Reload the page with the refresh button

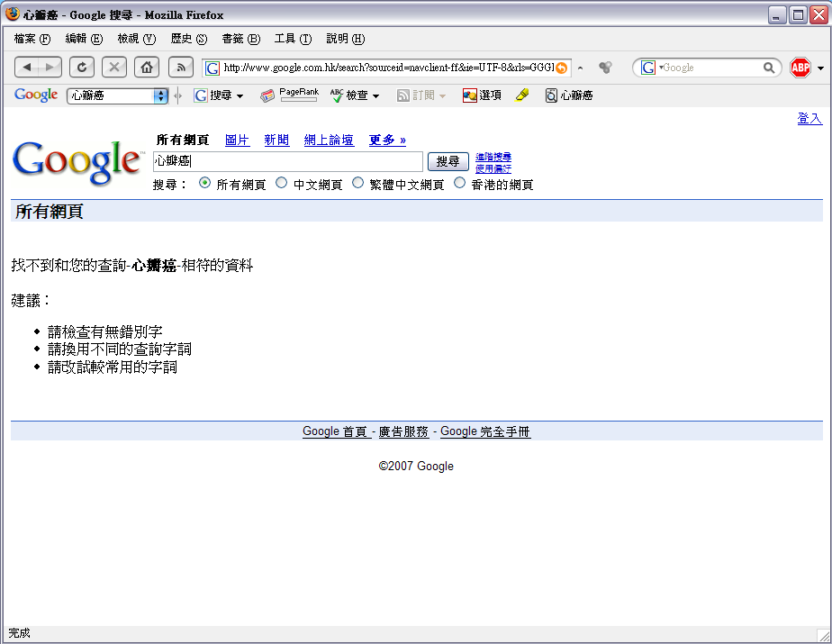coord(82,67)
